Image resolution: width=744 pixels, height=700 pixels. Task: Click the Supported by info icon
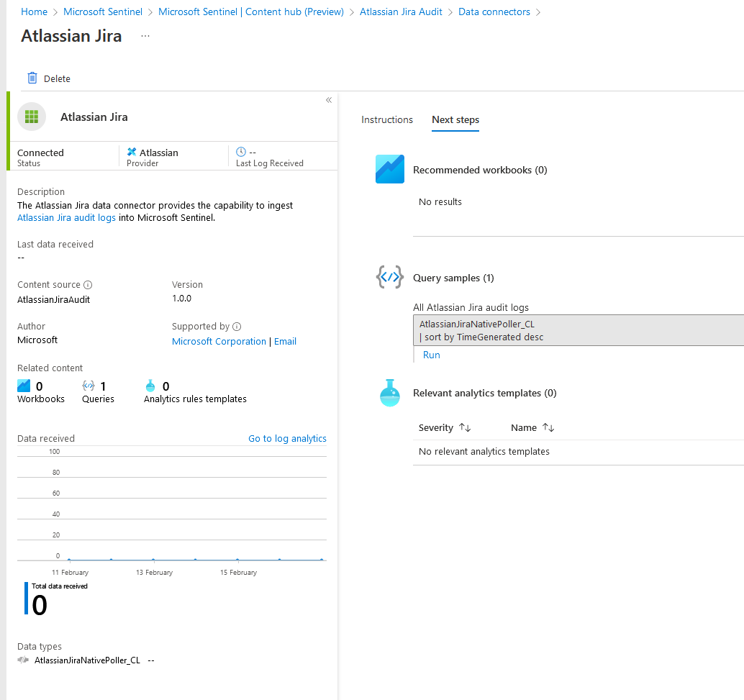pyautogui.click(x=237, y=327)
